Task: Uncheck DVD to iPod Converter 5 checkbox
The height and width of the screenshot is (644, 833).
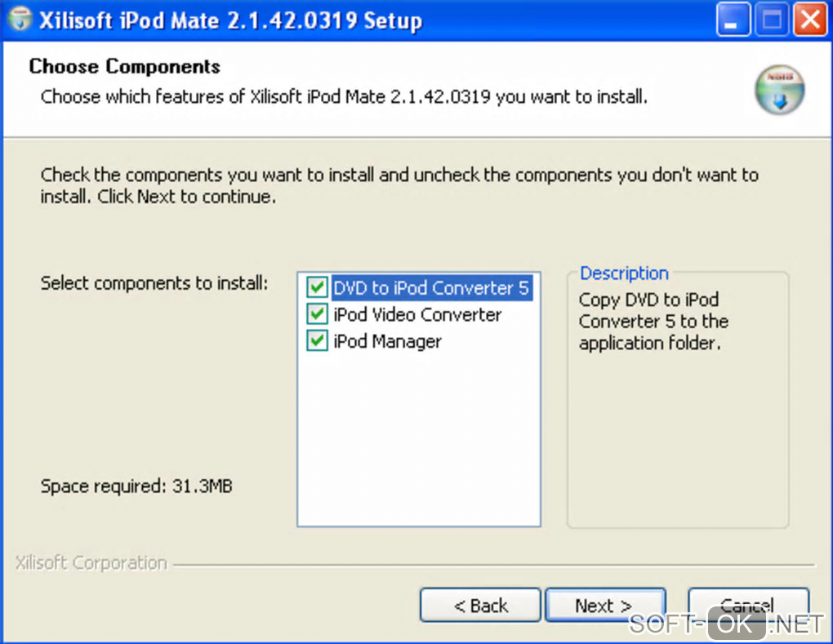Action: pyautogui.click(x=317, y=287)
